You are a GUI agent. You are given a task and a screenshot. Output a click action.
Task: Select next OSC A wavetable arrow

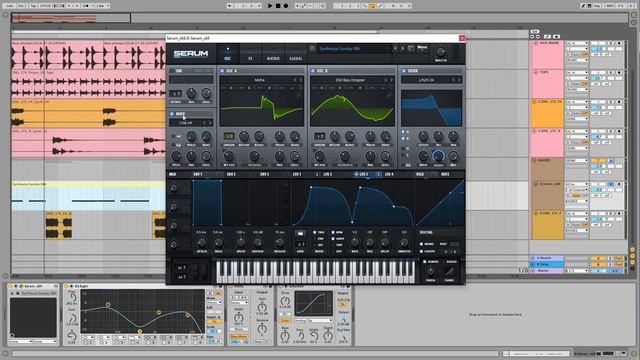click(301, 80)
